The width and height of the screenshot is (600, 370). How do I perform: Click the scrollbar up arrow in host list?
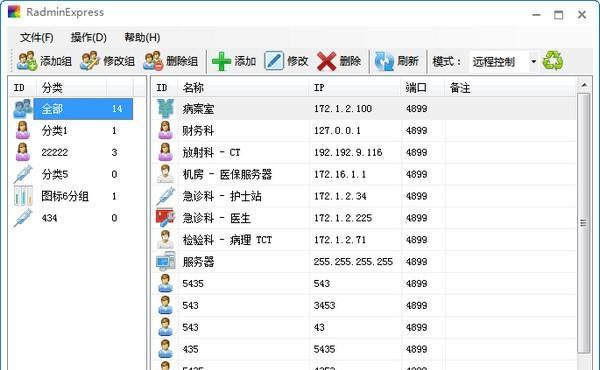coord(584,85)
